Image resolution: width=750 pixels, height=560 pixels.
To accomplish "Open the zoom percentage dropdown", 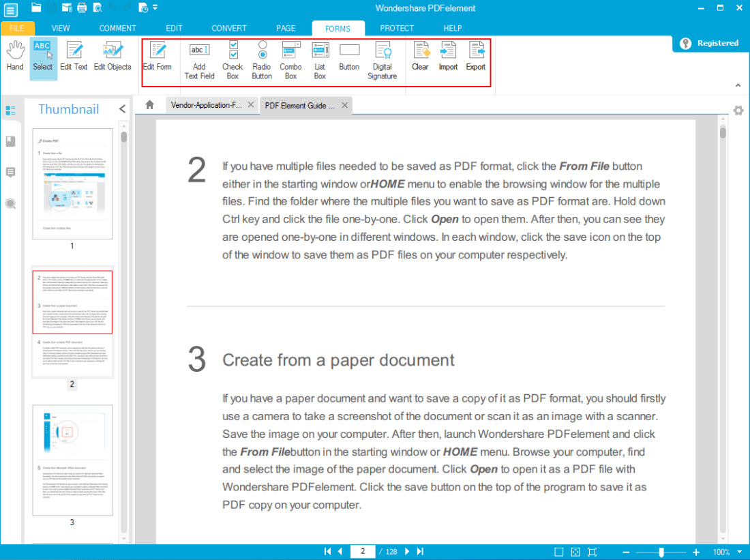I will coord(740,551).
